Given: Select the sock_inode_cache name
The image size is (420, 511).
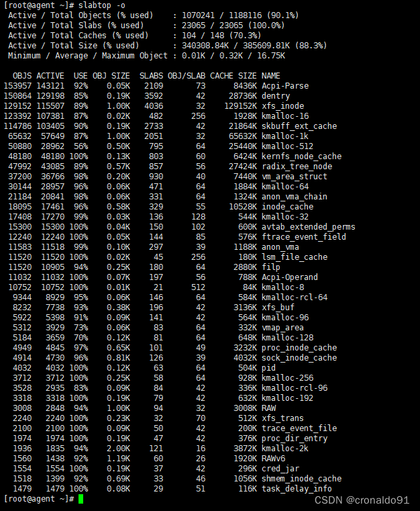Looking at the screenshot, I should [x=299, y=358].
